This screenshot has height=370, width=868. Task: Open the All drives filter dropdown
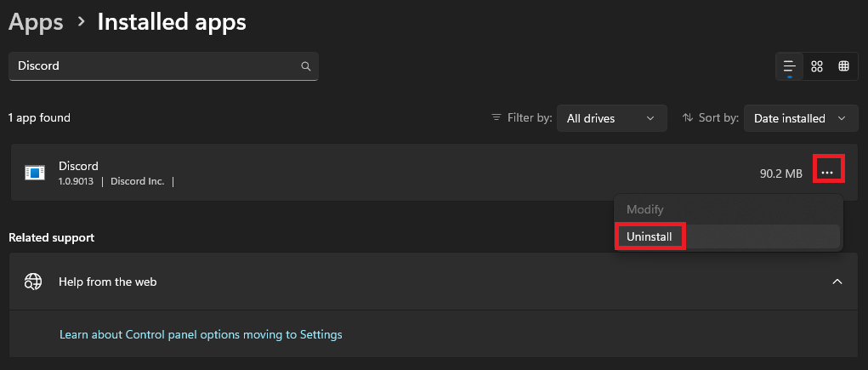coord(612,118)
